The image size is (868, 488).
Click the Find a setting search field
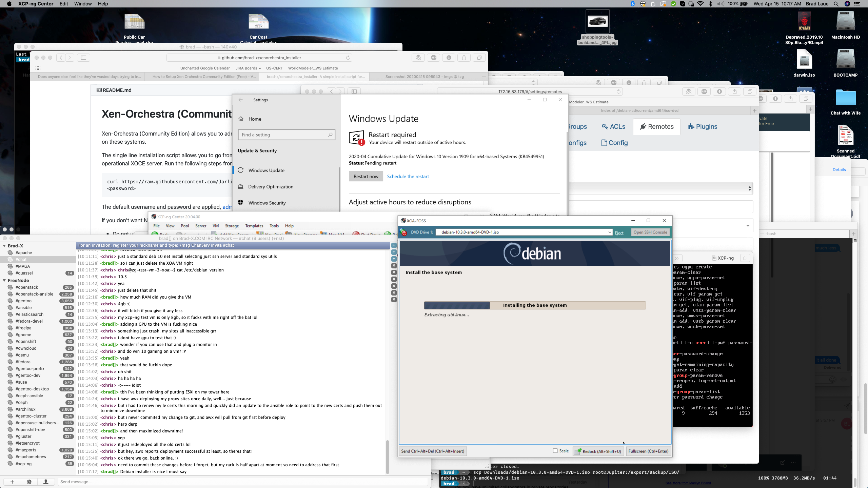coord(287,135)
